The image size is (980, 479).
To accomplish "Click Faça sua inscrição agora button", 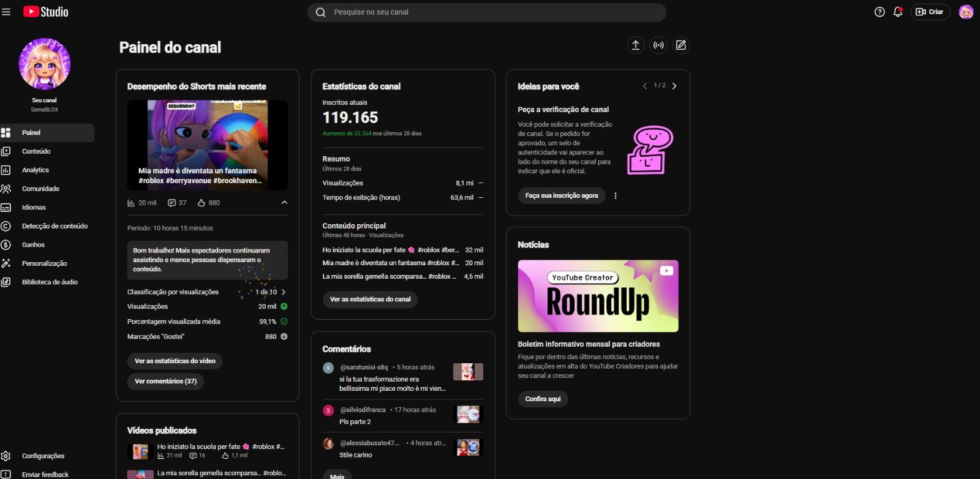I will click(x=562, y=195).
